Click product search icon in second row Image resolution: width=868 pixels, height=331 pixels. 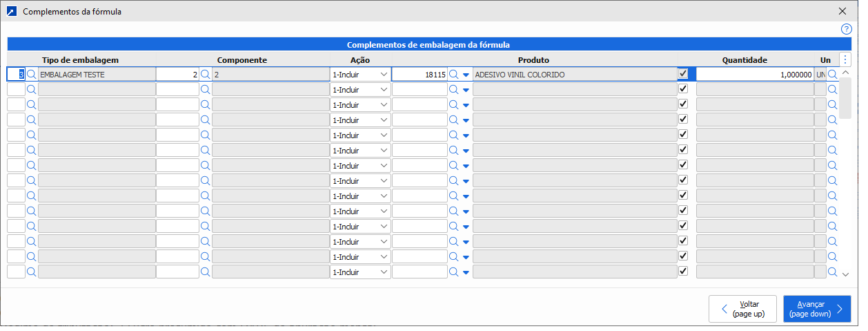pos(453,89)
